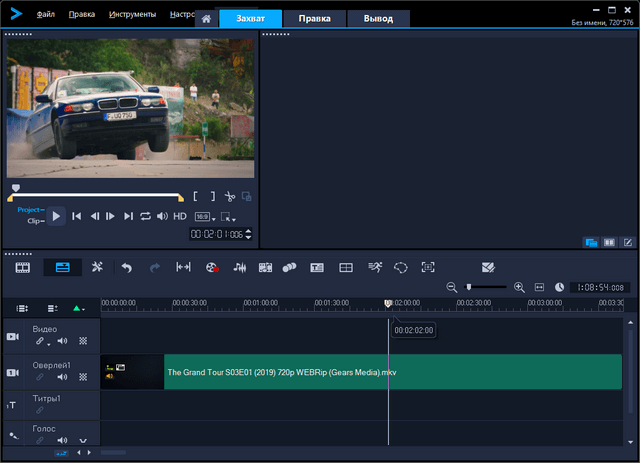Open the 16:9 aspect ratio dropdown
This screenshot has width=640, height=463.
203,216
